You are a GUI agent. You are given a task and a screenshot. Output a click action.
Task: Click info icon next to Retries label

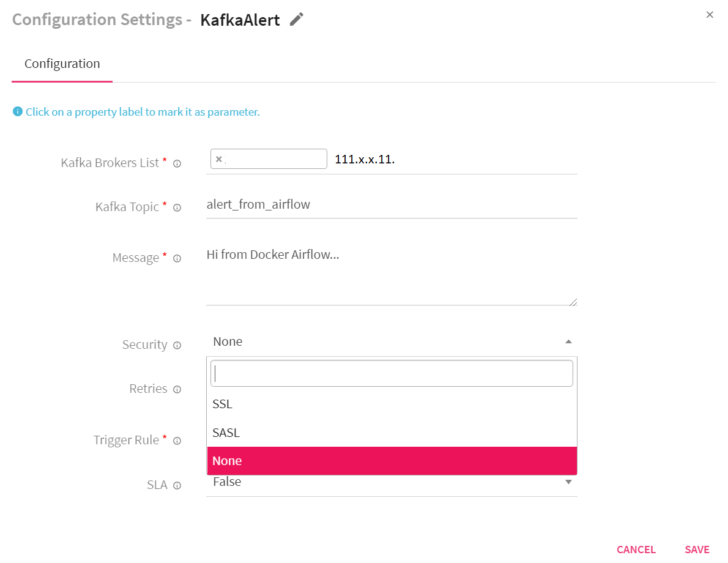177,389
